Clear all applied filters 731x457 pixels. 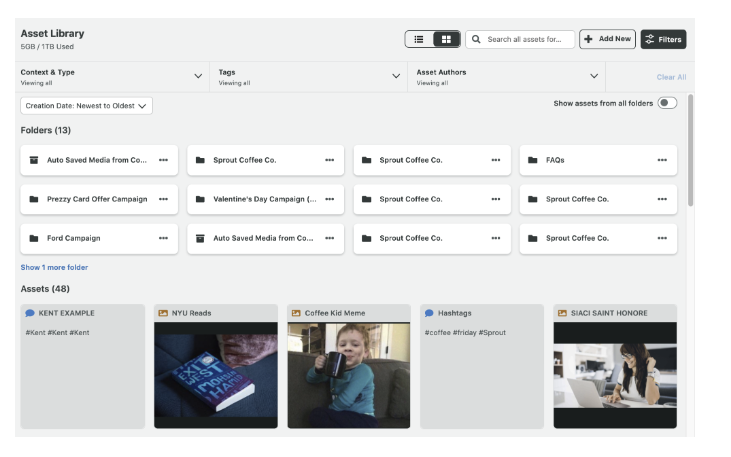tap(670, 77)
